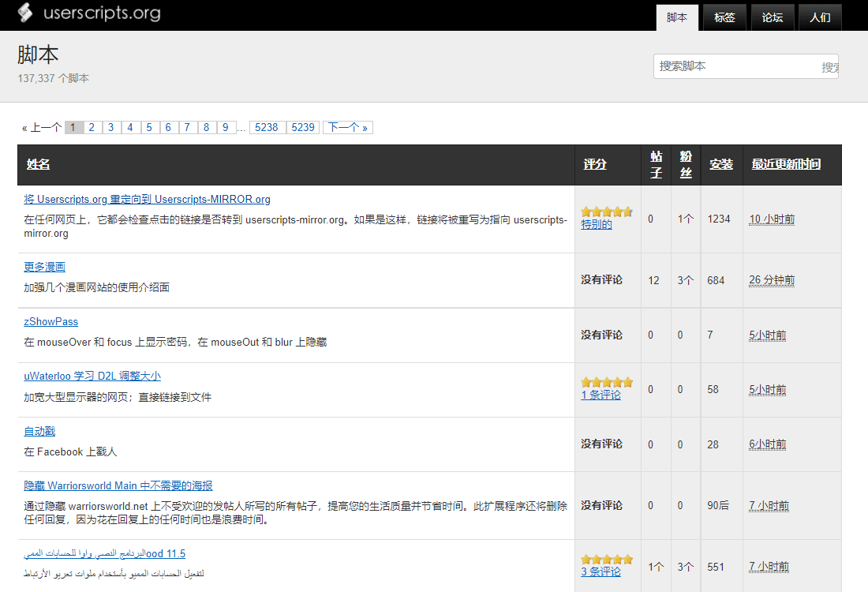
Task: Switch to the 论坛 tab
Action: tap(772, 17)
